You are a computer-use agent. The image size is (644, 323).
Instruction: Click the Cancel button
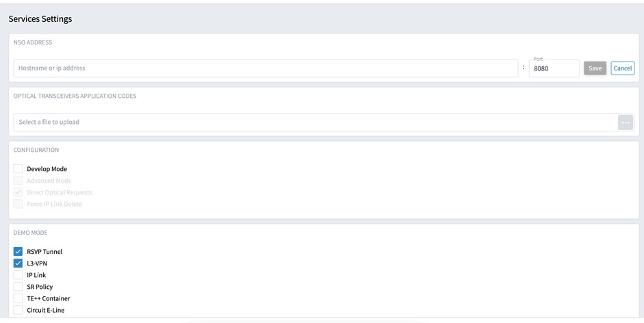coord(622,68)
